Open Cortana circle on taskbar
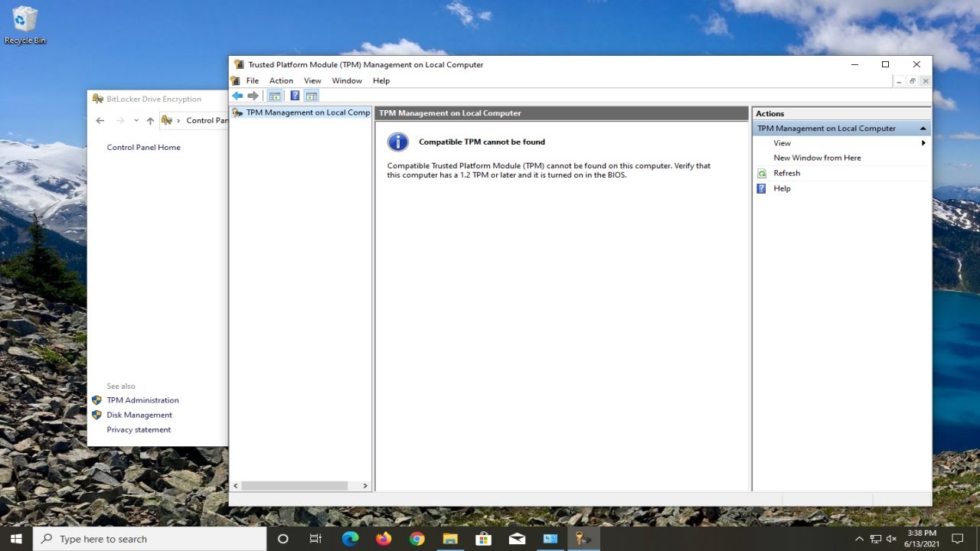This screenshot has width=980, height=551. 283,539
